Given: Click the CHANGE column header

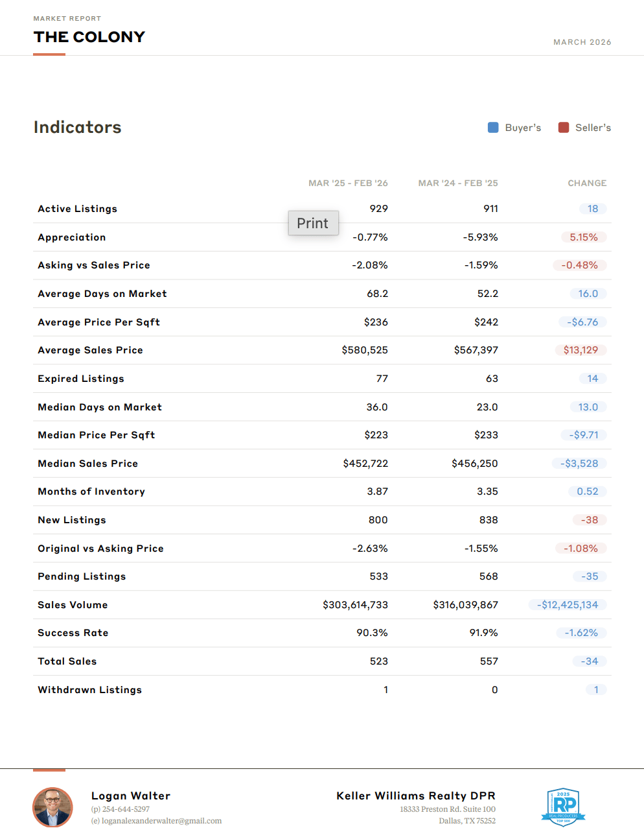Looking at the screenshot, I should coord(587,183).
